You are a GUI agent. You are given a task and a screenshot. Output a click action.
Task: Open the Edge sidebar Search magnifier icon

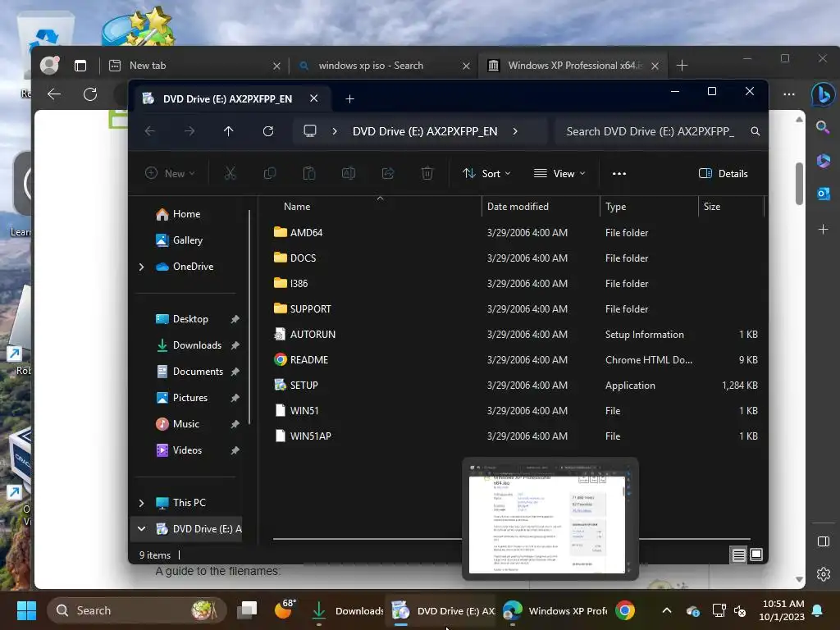pyautogui.click(x=823, y=127)
